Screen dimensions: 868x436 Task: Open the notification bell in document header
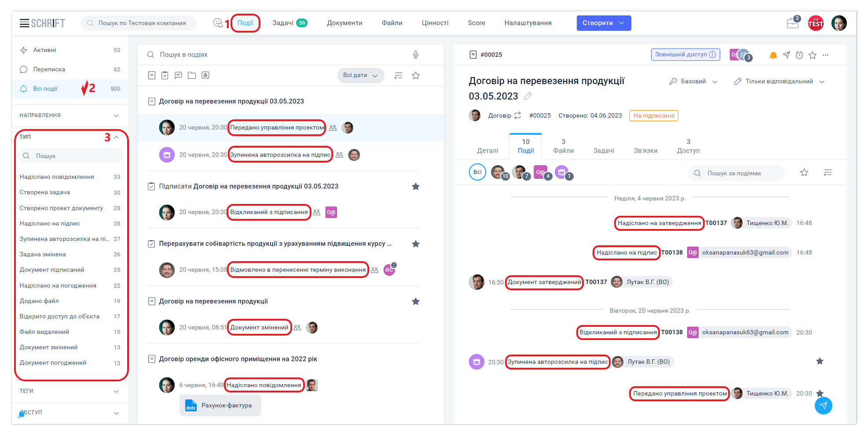coord(773,55)
